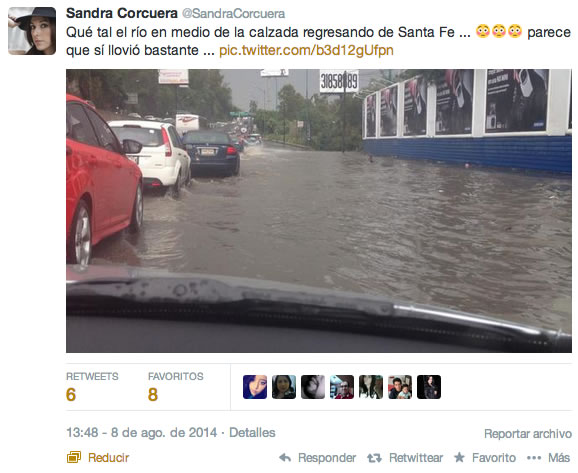Open first purple-haired user avatar

point(255,387)
